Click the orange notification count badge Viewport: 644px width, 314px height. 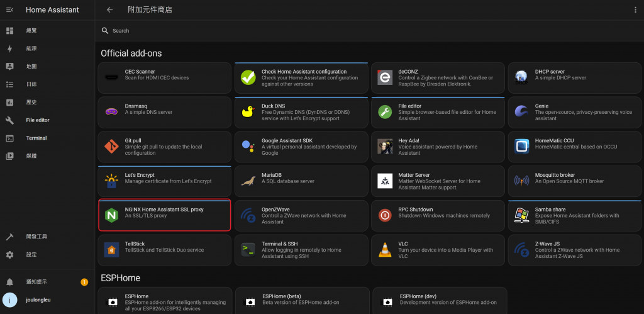[x=84, y=282]
